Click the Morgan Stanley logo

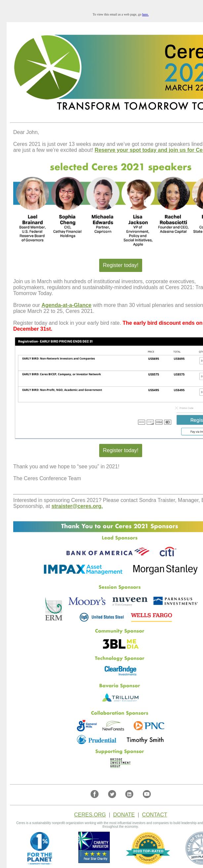click(165, 569)
